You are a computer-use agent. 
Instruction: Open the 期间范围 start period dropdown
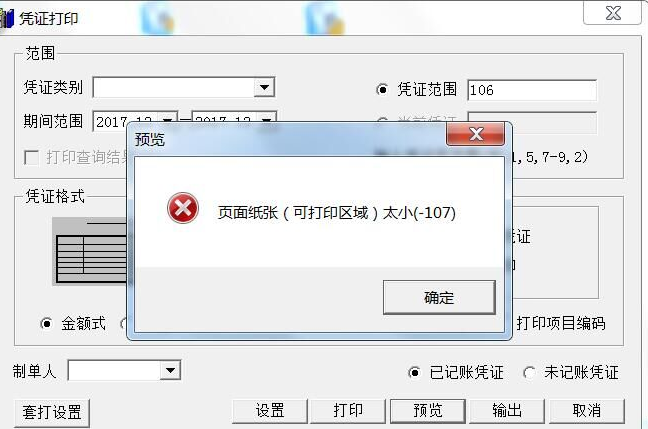pyautogui.click(x=168, y=120)
